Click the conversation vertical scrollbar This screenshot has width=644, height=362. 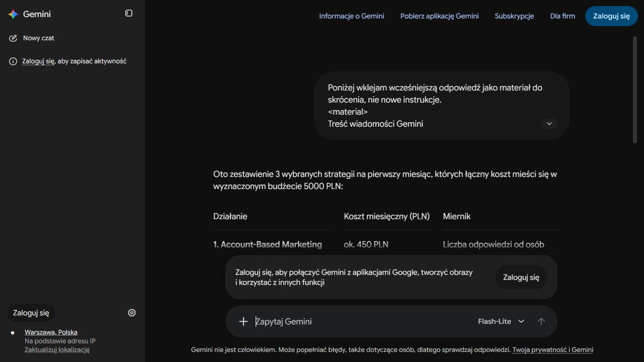[x=635, y=90]
